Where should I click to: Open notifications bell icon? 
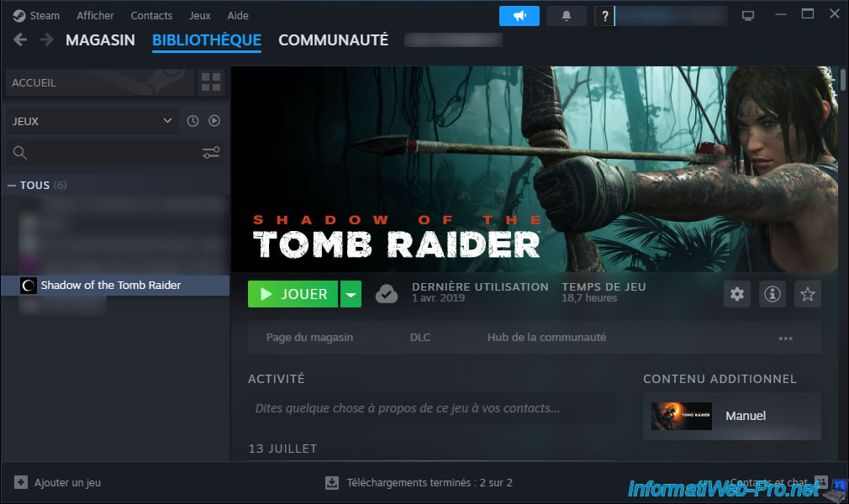[567, 16]
